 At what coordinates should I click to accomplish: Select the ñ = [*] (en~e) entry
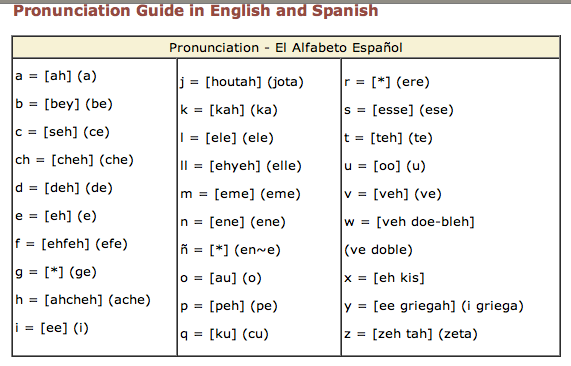click(230, 250)
